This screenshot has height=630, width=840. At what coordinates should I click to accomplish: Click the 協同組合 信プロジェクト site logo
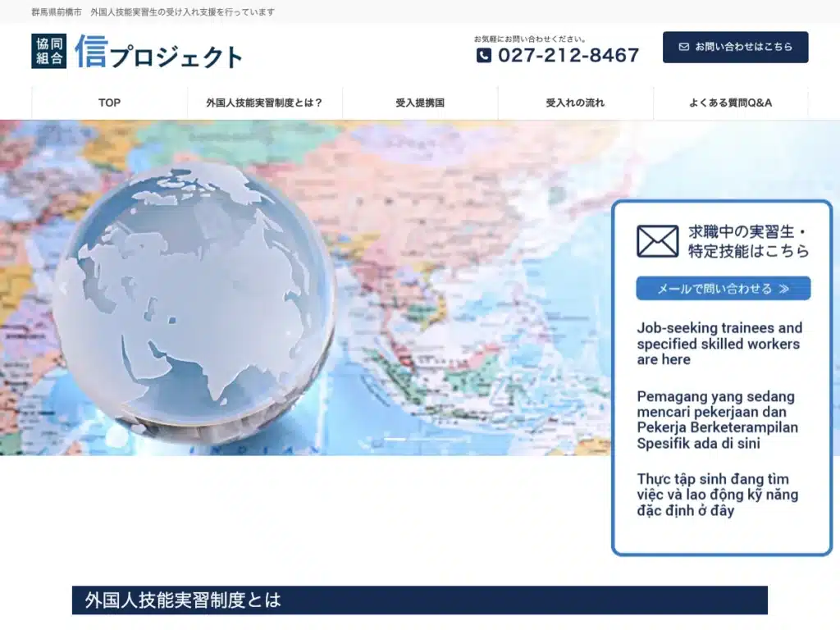[137, 52]
